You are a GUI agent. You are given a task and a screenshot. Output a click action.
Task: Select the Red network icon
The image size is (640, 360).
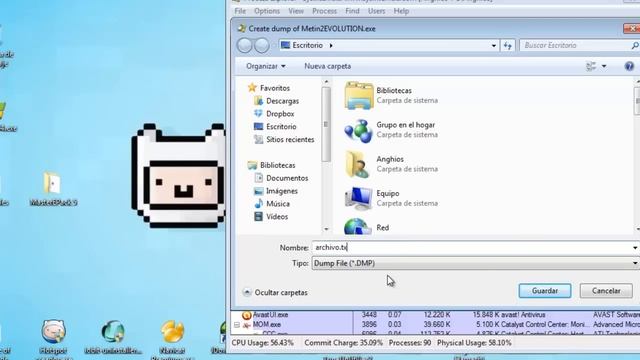point(358,227)
